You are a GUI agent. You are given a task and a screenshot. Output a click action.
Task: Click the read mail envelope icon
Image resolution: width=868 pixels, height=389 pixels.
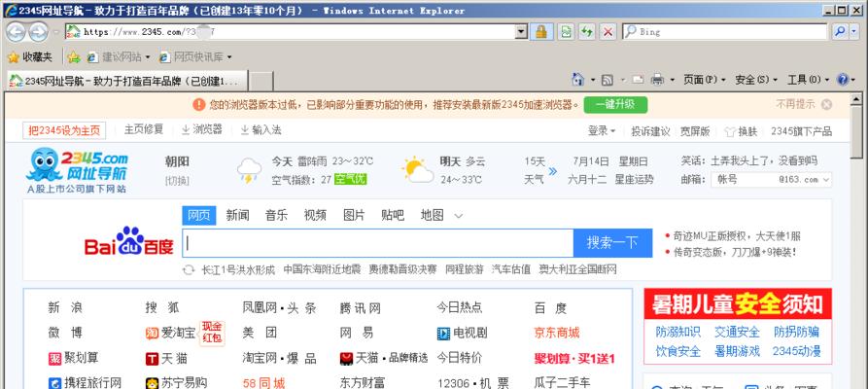coord(639,80)
